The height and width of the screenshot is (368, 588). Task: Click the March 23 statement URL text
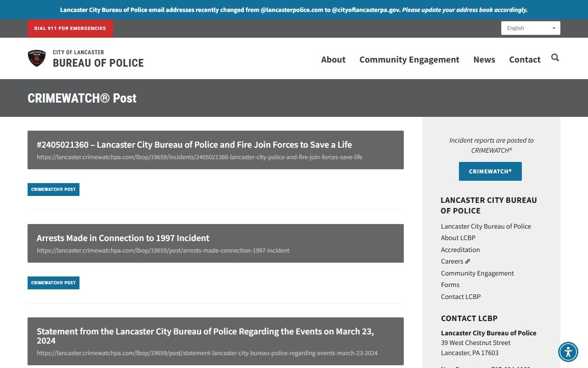pyautogui.click(x=207, y=353)
